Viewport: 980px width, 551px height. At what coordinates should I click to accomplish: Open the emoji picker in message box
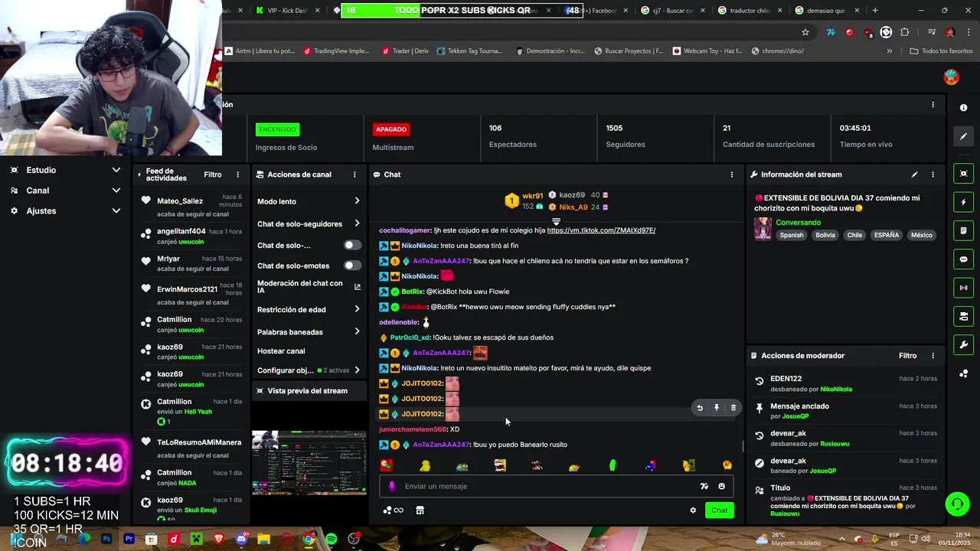pos(721,486)
